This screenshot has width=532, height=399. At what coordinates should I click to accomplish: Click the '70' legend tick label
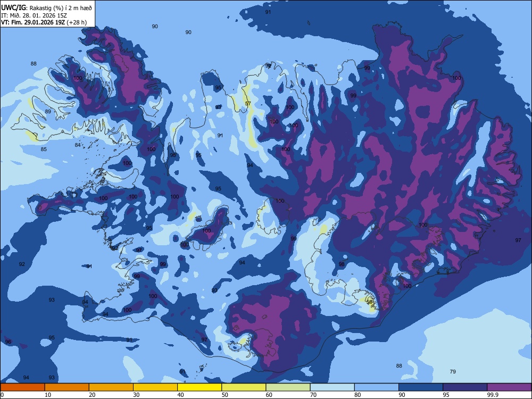click(x=313, y=395)
